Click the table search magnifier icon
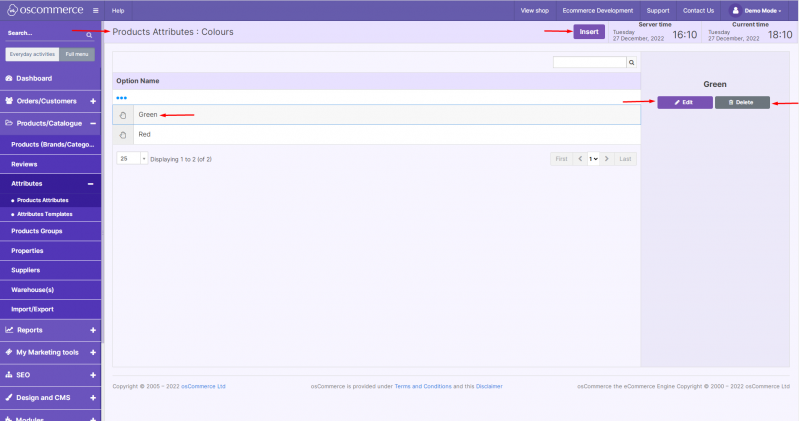 pyautogui.click(x=631, y=62)
